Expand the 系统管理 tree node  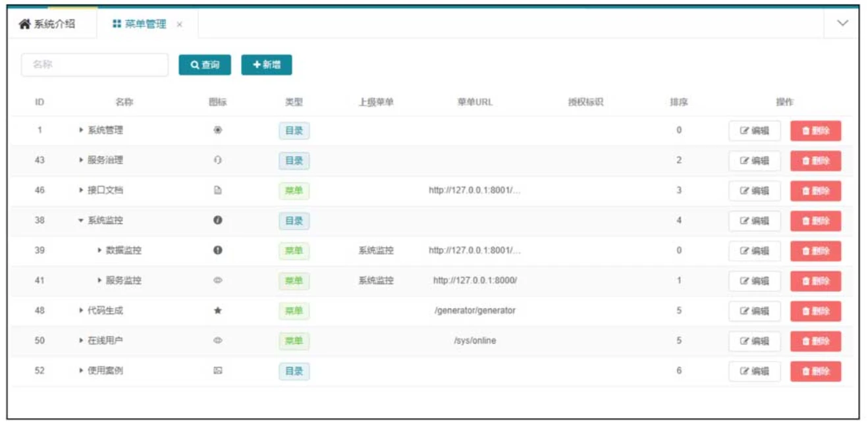[81, 130]
